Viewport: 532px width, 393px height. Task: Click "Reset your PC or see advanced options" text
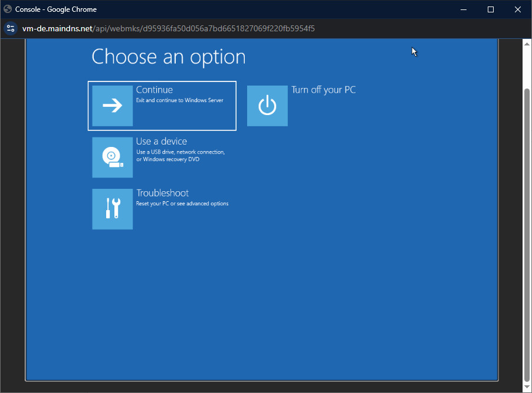tap(182, 204)
